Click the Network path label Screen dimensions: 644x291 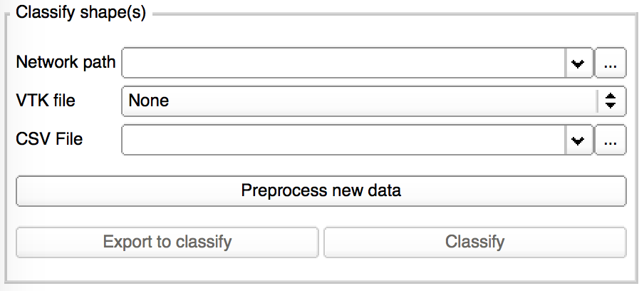click(x=66, y=62)
